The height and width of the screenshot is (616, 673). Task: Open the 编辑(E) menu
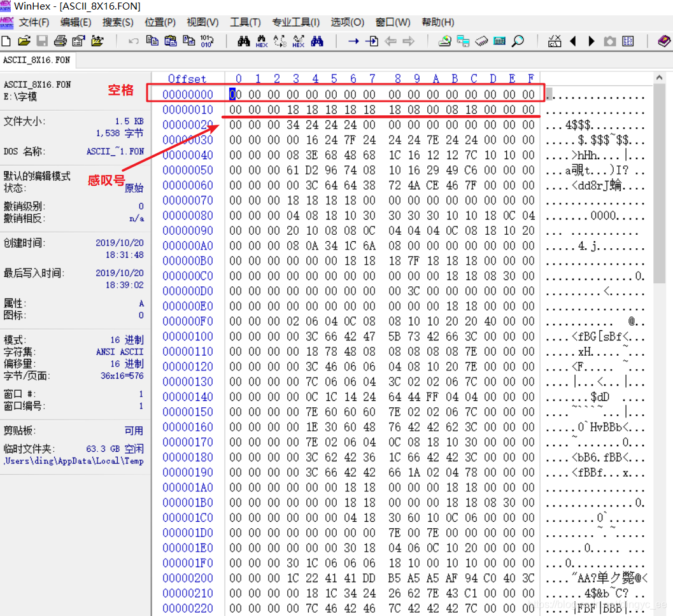[76, 22]
